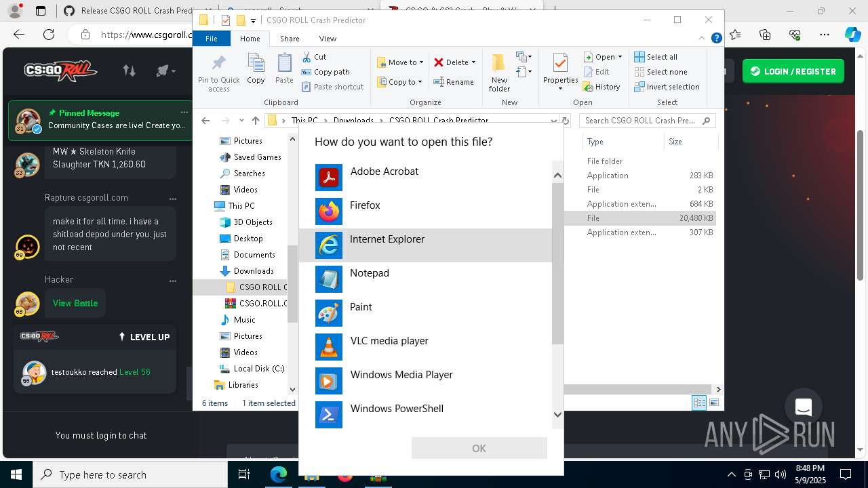Open the Copy to dropdown
Viewport: 868px width, 488px height.
[x=399, y=82]
